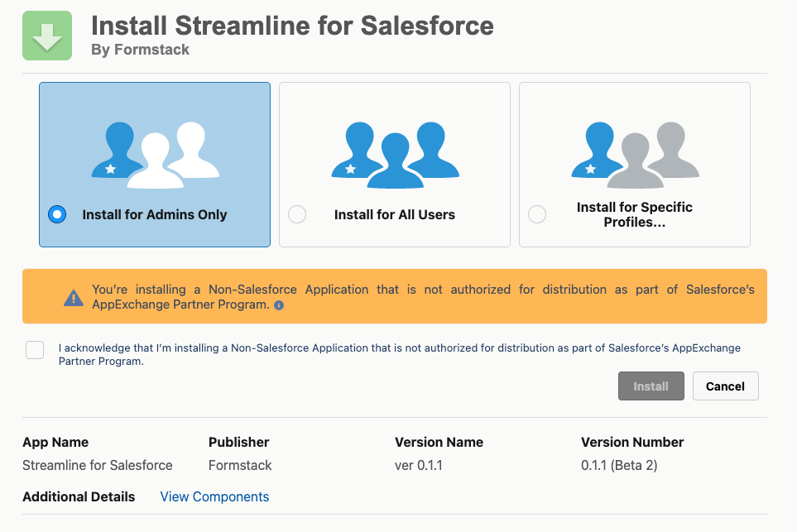This screenshot has width=797, height=532.
Task: Click the 'Install Streamline for Salesforce' heading
Action: pos(292,25)
